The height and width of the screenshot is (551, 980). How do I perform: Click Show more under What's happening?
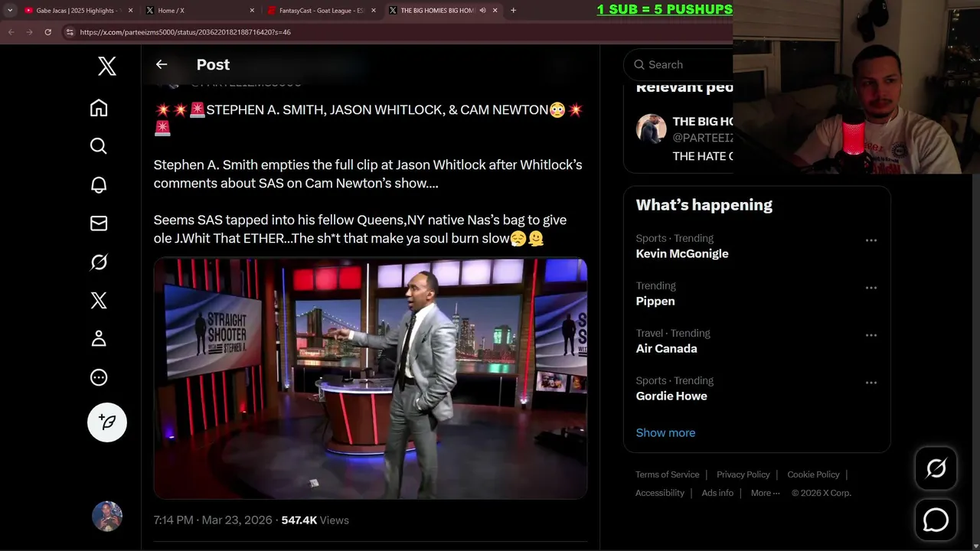coord(665,433)
